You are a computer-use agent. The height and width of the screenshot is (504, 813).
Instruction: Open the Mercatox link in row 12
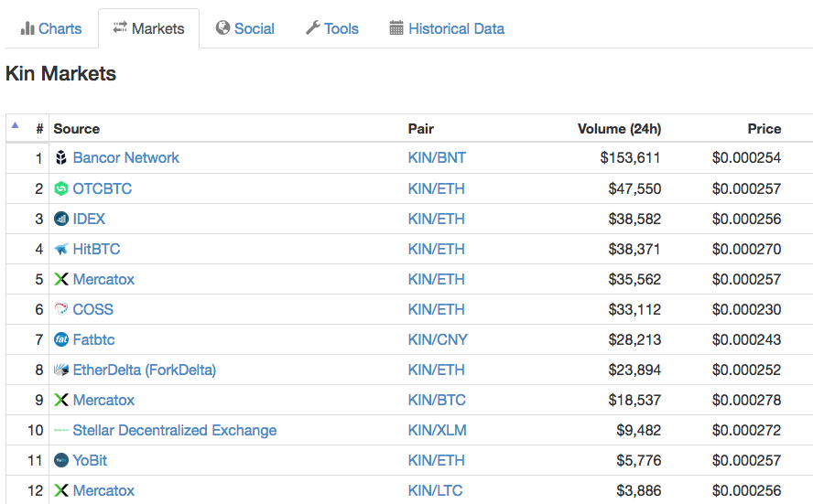[x=103, y=490]
